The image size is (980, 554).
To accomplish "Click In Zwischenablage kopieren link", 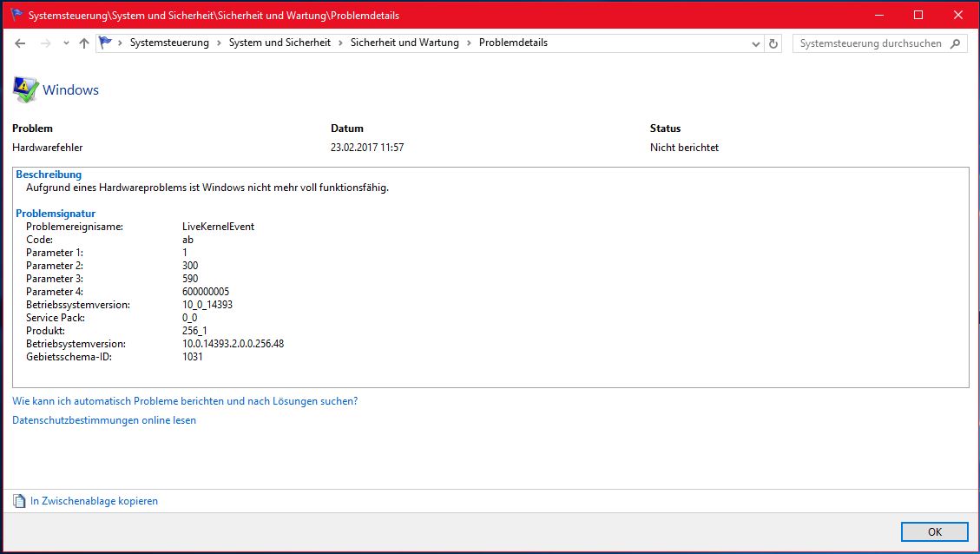I will pyautogui.click(x=94, y=501).
